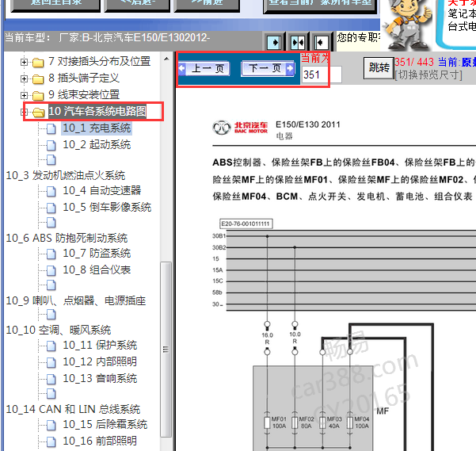The image size is (476, 451).
Task: Open 10_4 自动变速器 page
Action: (x=102, y=191)
